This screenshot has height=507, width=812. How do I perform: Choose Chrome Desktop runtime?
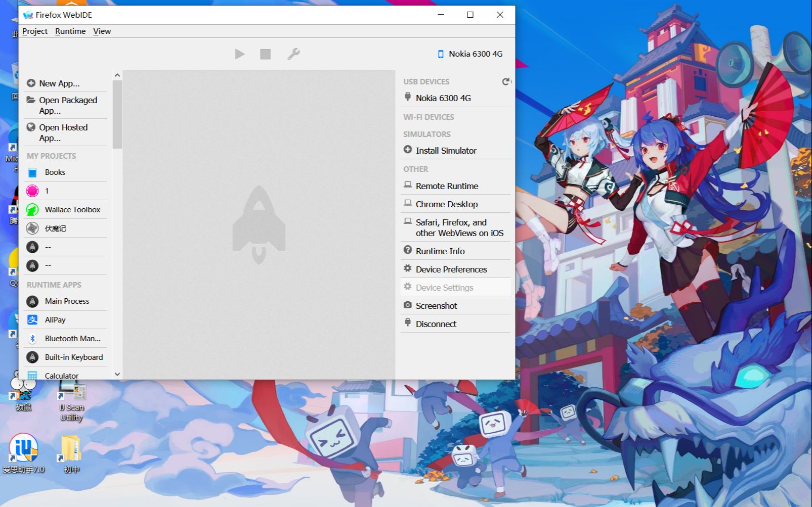pos(455,204)
